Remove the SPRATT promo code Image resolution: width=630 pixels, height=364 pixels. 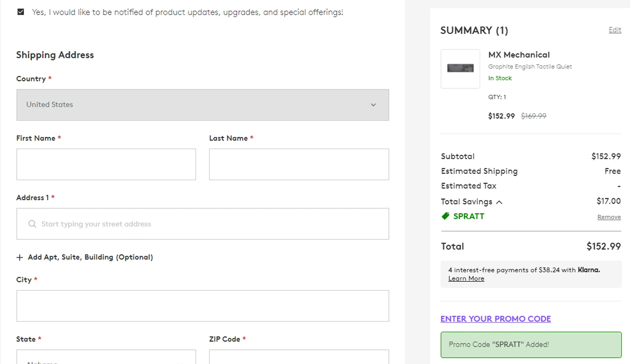(x=609, y=217)
